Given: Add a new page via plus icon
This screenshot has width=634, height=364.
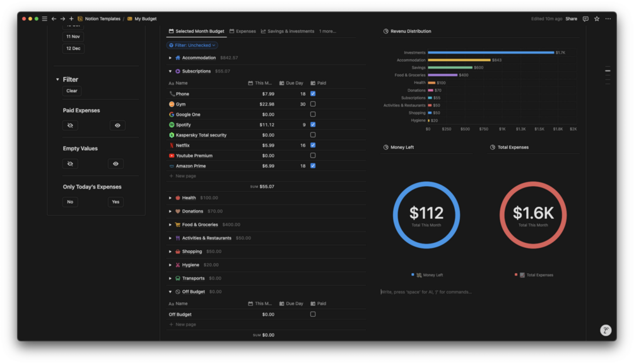Looking at the screenshot, I should 71,18.
